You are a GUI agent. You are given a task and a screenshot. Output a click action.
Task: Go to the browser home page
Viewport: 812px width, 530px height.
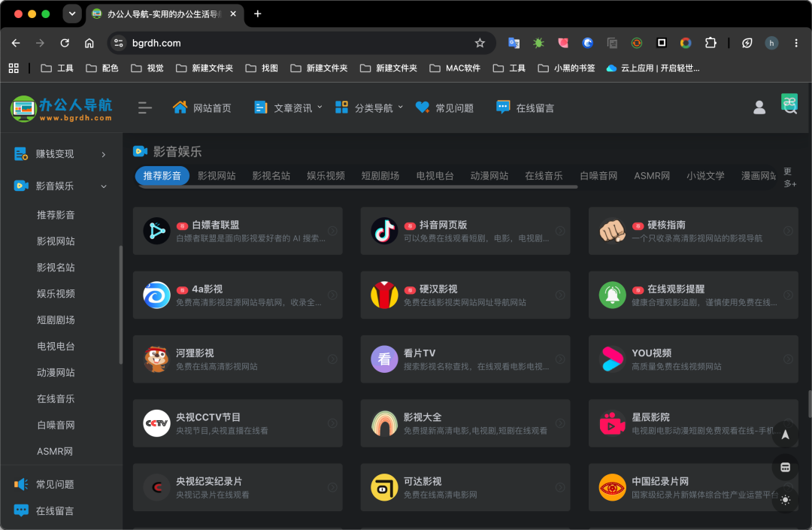pos(89,43)
